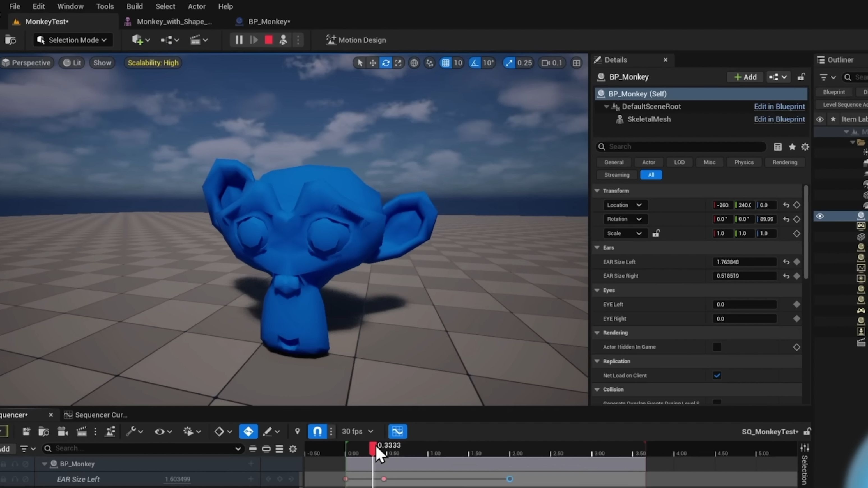Open sequencer view options eye menu

163,431
